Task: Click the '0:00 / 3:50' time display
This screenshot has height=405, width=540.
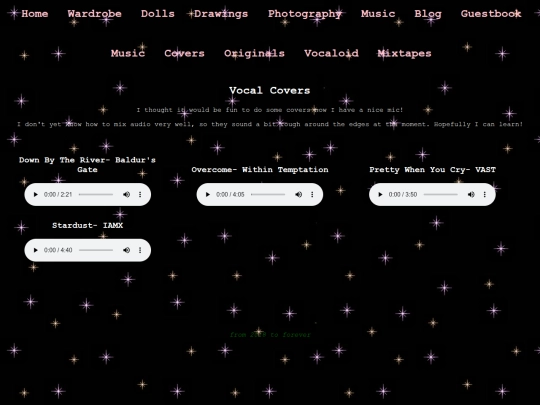Action: pos(403,195)
